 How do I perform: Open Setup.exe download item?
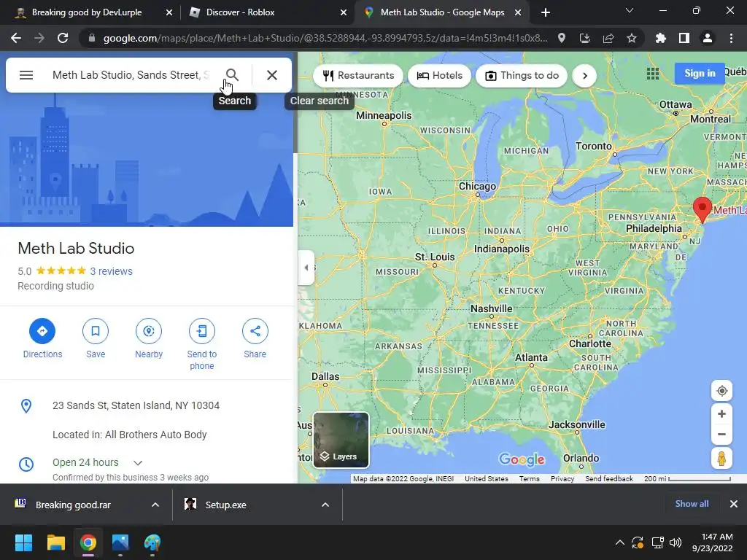[x=225, y=505]
